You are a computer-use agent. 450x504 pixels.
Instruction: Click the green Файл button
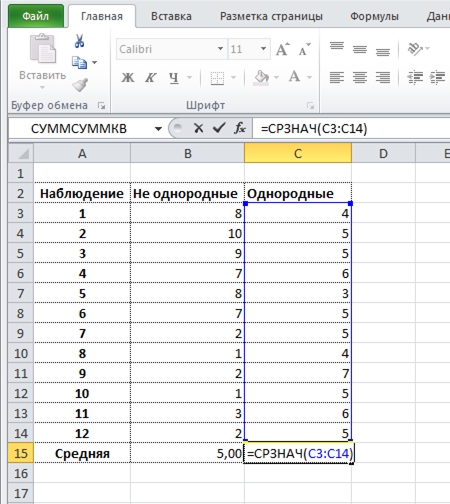pos(36,16)
